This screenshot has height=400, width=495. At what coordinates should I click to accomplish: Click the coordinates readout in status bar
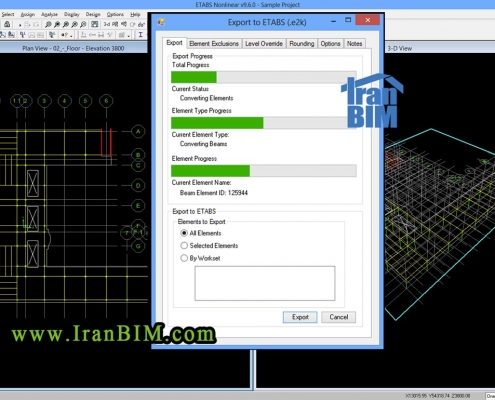438,396
